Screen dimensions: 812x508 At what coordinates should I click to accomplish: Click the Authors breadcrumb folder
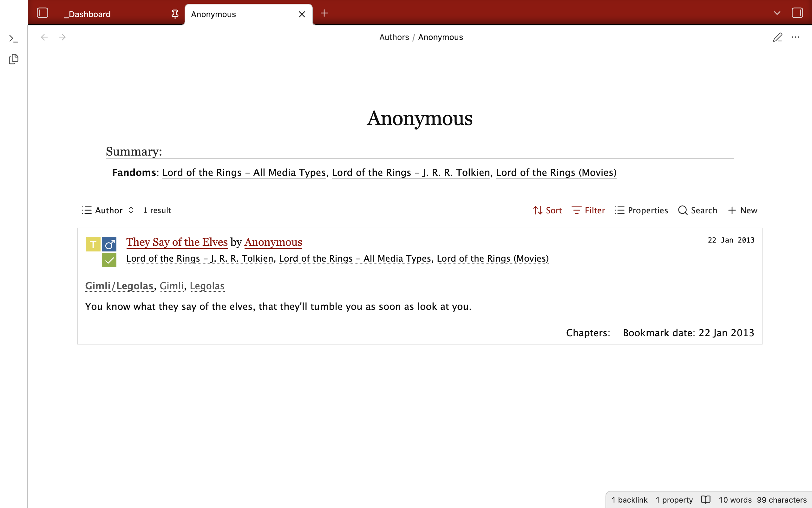point(394,37)
